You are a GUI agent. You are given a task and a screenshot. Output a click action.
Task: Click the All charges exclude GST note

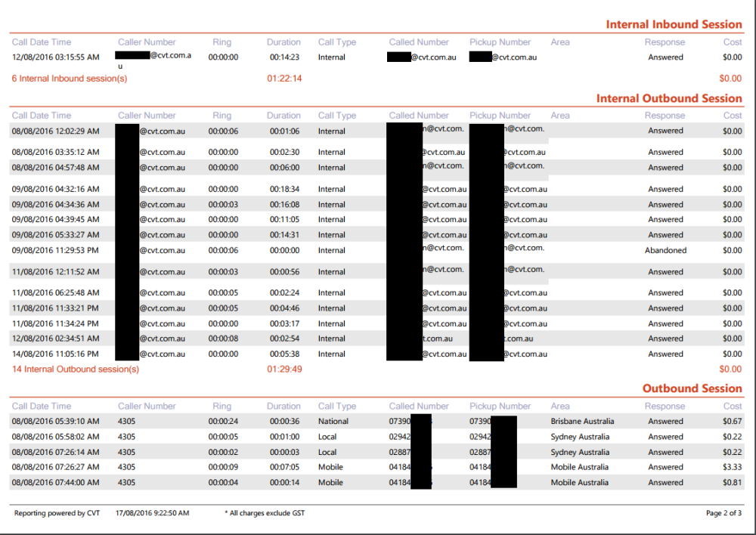point(265,513)
